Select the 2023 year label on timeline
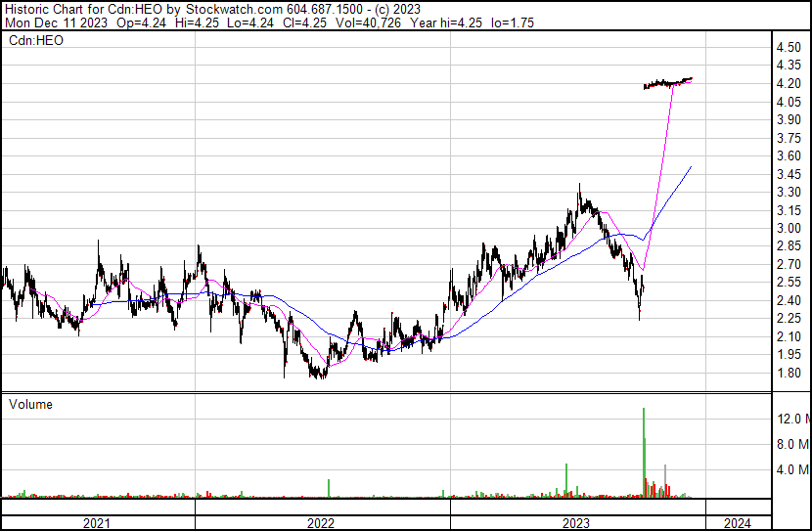Viewport: 812px width, 531px height. coord(575,523)
